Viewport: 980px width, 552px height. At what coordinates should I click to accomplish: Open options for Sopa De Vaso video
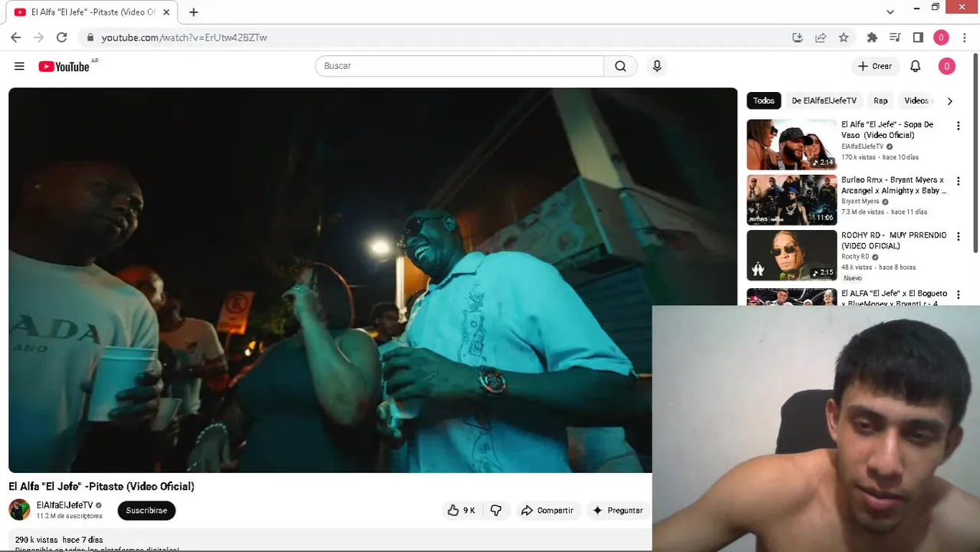(x=958, y=126)
